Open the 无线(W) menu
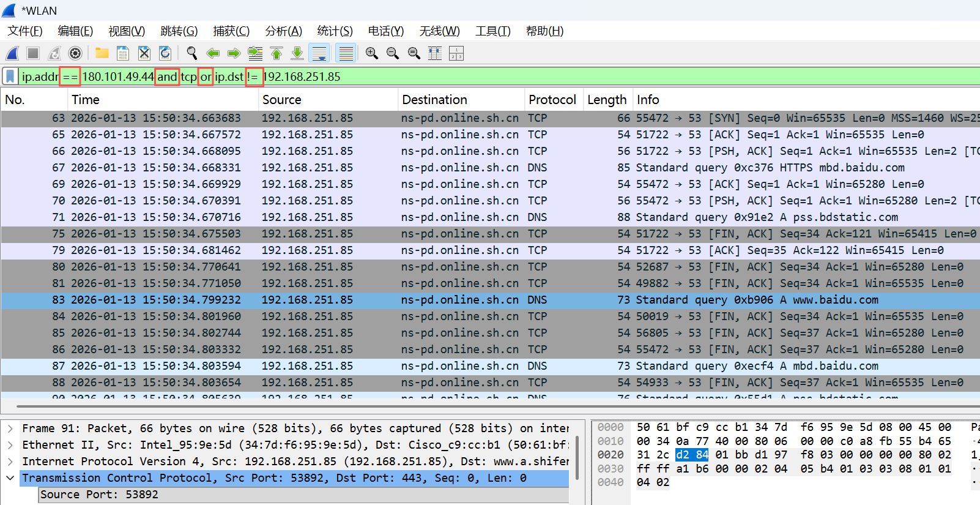 [439, 31]
